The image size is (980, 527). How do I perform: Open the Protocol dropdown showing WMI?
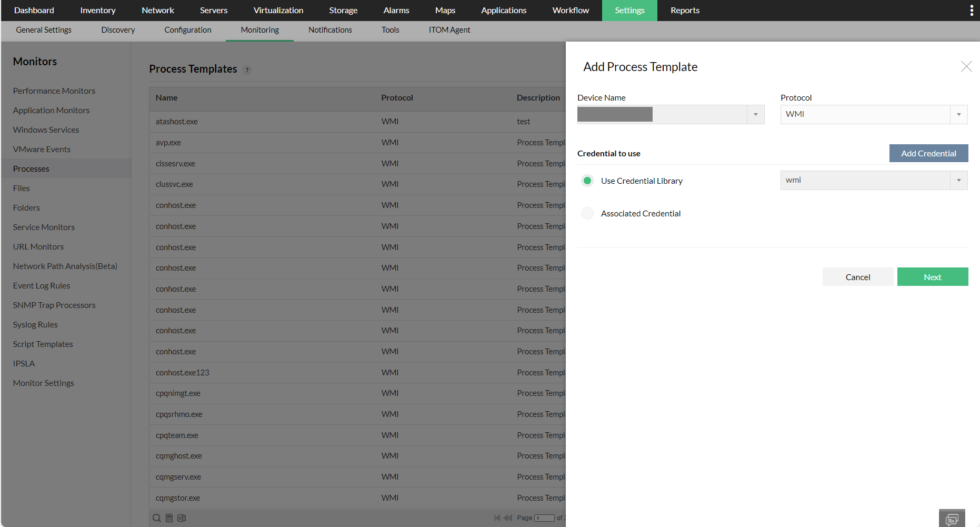[x=959, y=114]
